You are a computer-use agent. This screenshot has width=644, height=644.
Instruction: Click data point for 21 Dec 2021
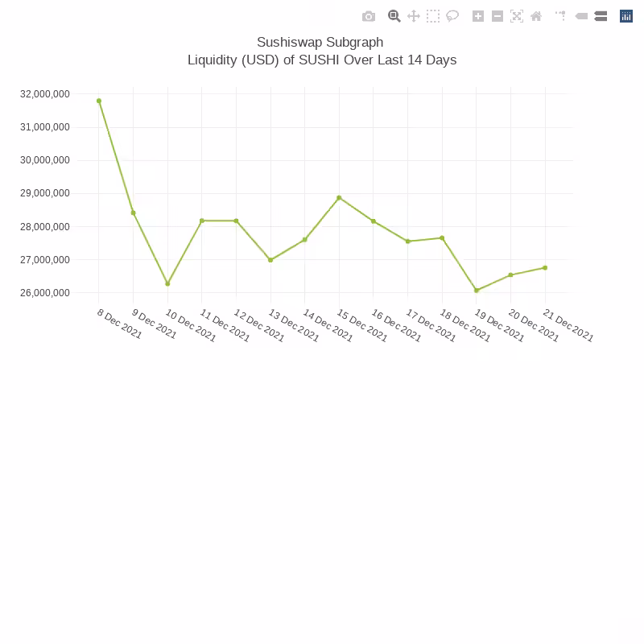[545, 268]
